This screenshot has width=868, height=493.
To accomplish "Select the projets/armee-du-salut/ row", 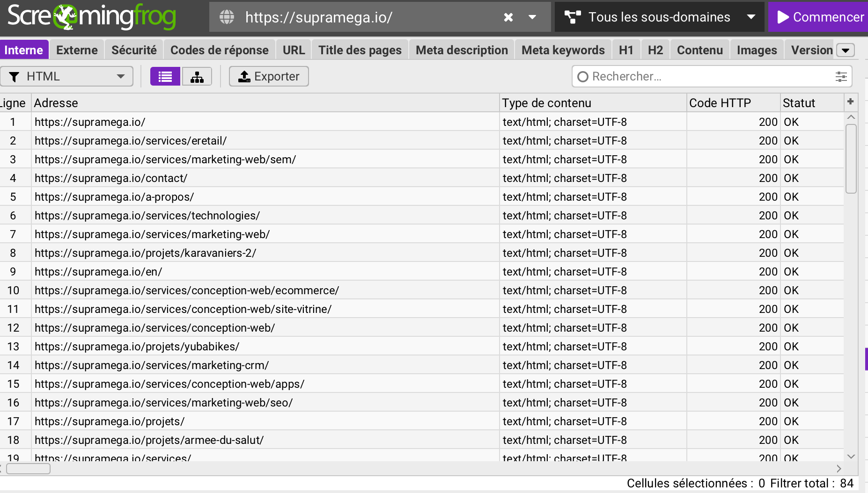I will 421,440.
